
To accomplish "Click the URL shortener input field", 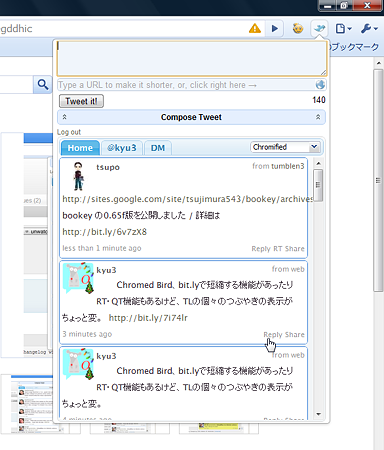I will pyautogui.click(x=186, y=85).
